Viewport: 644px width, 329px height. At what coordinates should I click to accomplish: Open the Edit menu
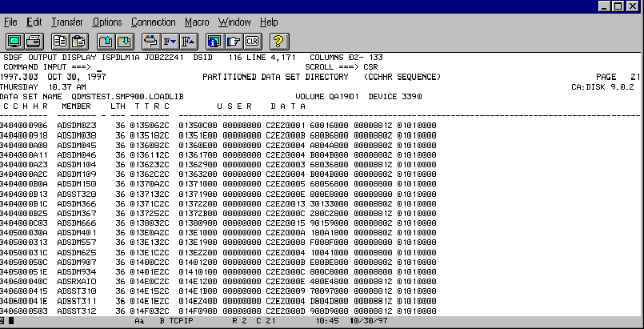click(34, 22)
